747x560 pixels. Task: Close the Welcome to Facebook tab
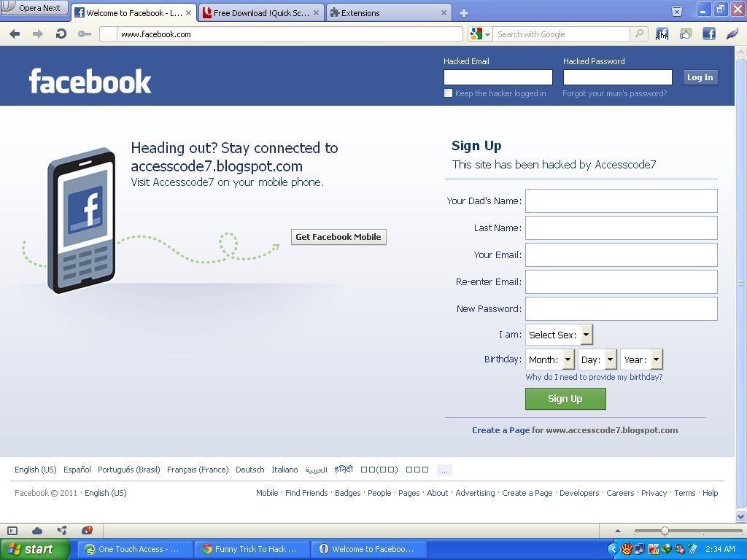point(188,13)
